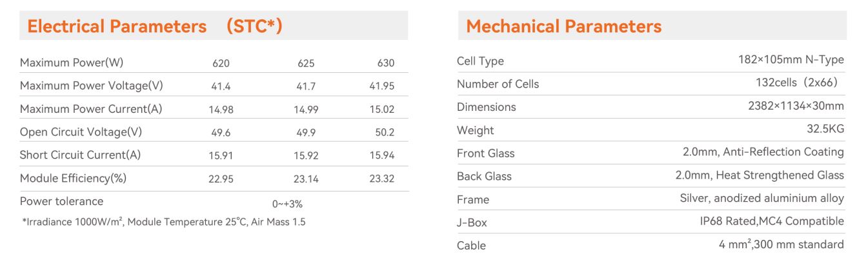Click the Open Circuit Voltage(V) label

click(81, 132)
